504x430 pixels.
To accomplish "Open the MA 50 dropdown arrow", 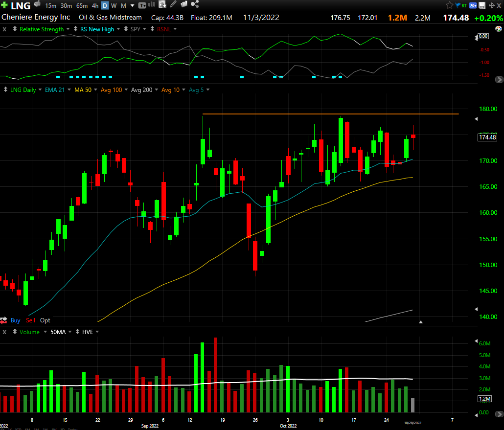I will pyautogui.click(x=95, y=90).
